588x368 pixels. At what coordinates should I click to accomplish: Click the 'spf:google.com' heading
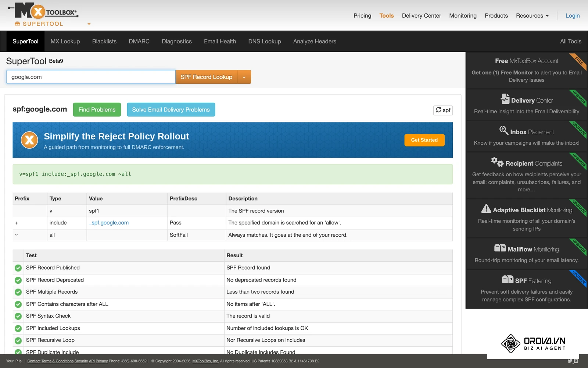tap(40, 109)
